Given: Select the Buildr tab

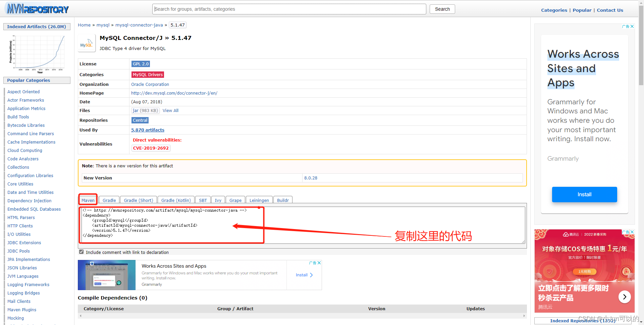Looking at the screenshot, I should [283, 200].
